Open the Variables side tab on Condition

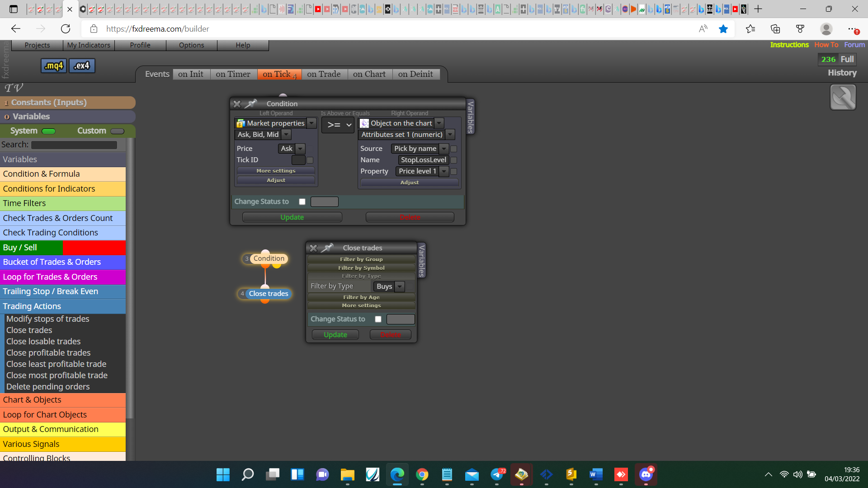tap(471, 117)
